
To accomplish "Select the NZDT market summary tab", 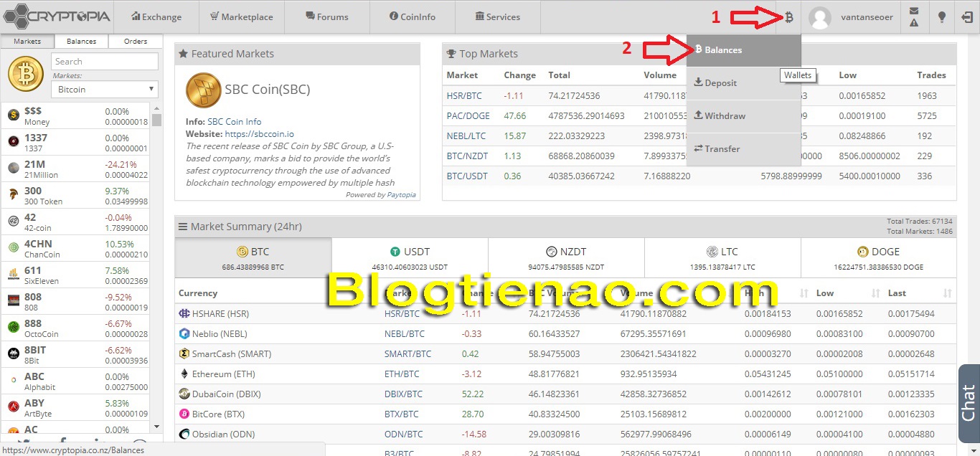I will (566, 258).
